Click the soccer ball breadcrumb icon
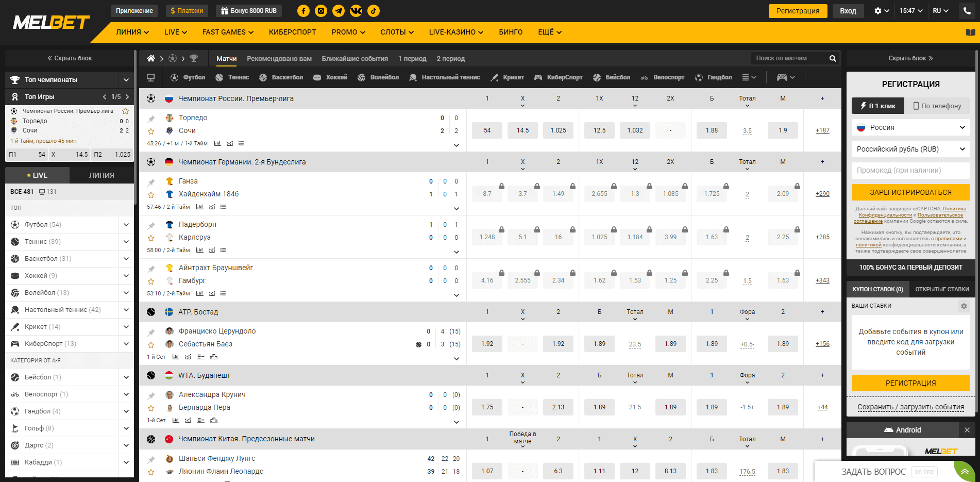The height and width of the screenshot is (482, 980). (173, 58)
